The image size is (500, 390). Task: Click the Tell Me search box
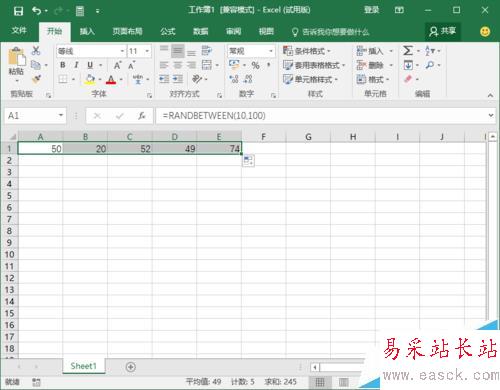[331, 32]
